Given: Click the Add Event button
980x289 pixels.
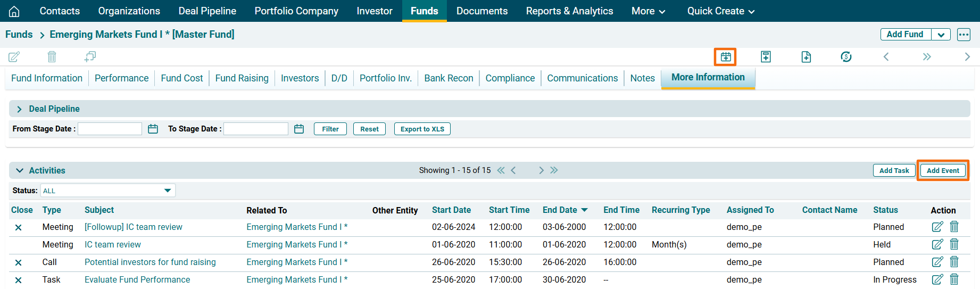Looking at the screenshot, I should point(943,171).
